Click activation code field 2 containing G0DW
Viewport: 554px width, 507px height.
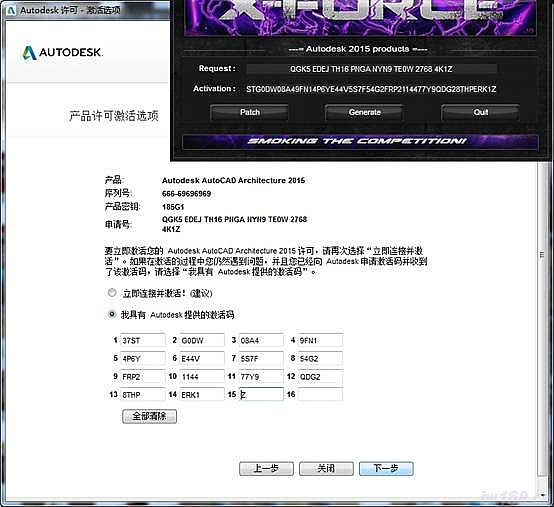pos(202,340)
